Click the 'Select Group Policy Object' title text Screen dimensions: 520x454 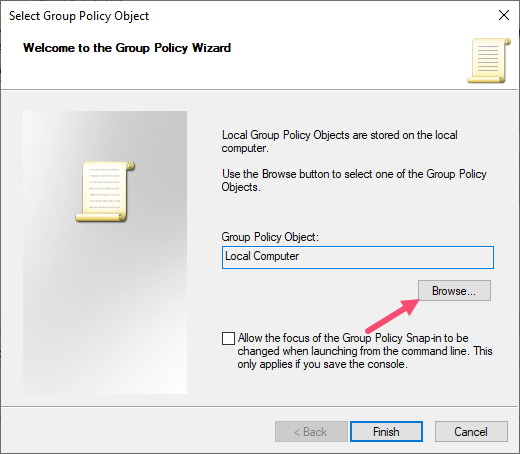[x=79, y=16]
